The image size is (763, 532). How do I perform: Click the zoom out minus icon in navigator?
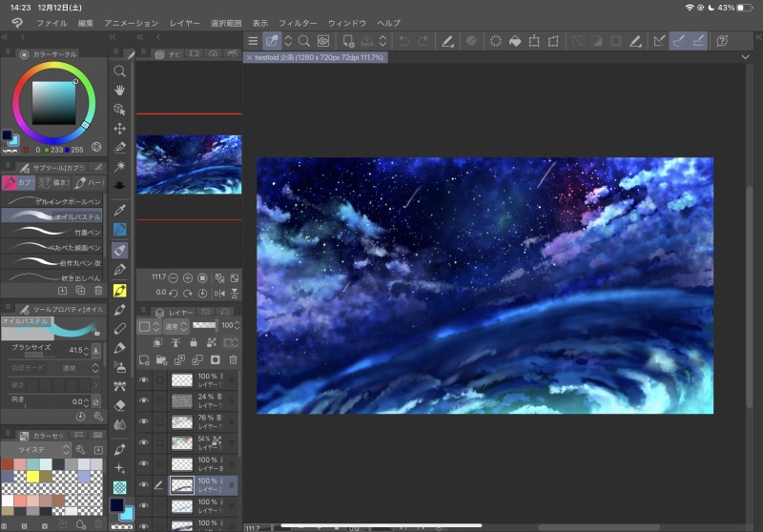[x=173, y=277]
